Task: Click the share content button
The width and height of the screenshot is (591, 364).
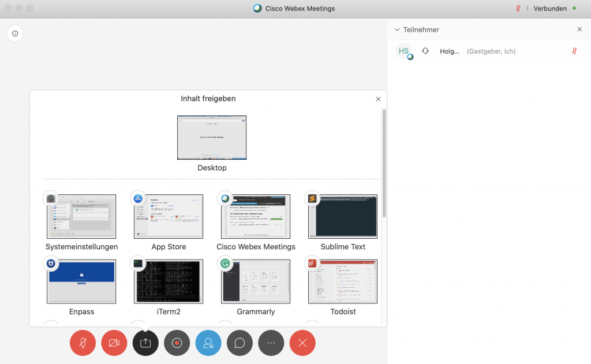Action: pos(145,343)
